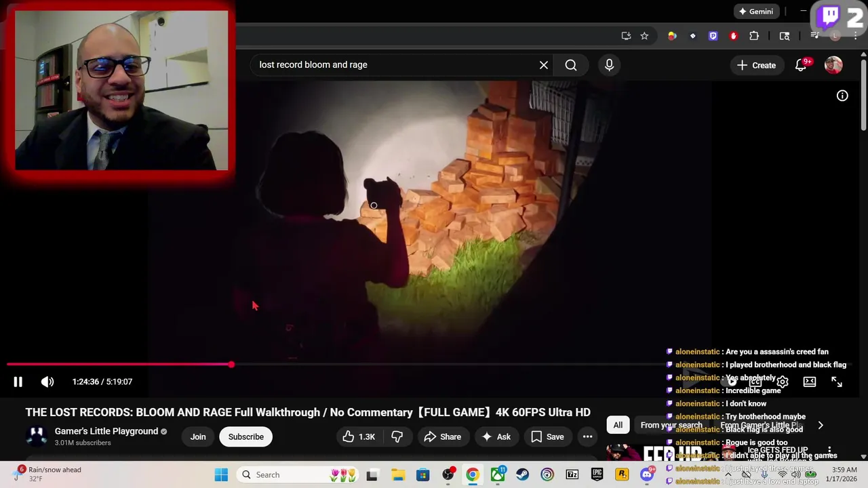Open Rockstar Games Launcher from taskbar
The width and height of the screenshot is (868, 488).
click(x=623, y=474)
